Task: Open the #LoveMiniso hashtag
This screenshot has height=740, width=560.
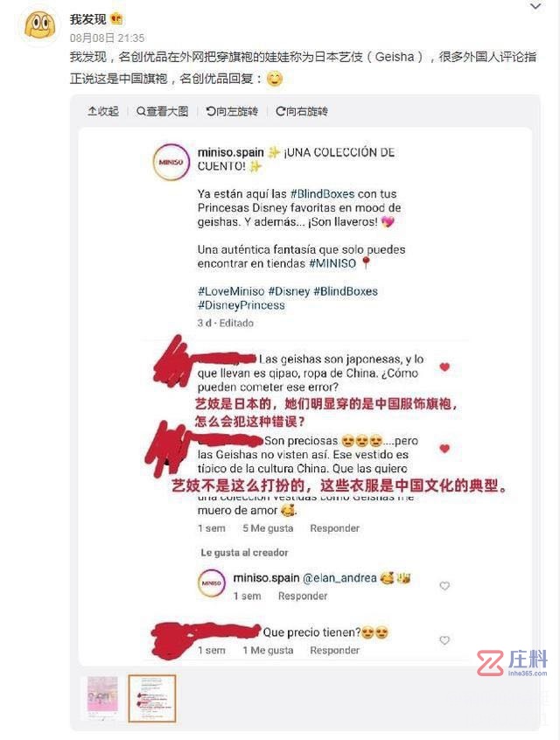Action: [x=231, y=291]
